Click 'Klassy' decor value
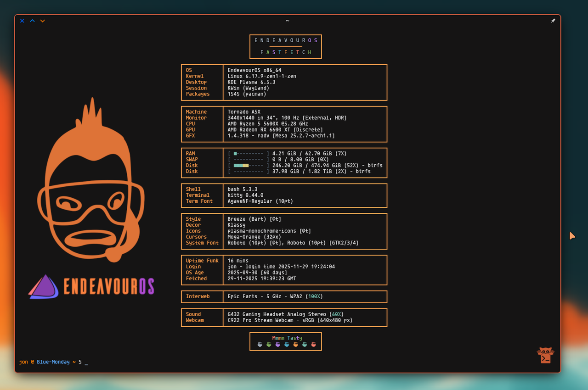The height and width of the screenshot is (390, 588). pyautogui.click(x=237, y=225)
